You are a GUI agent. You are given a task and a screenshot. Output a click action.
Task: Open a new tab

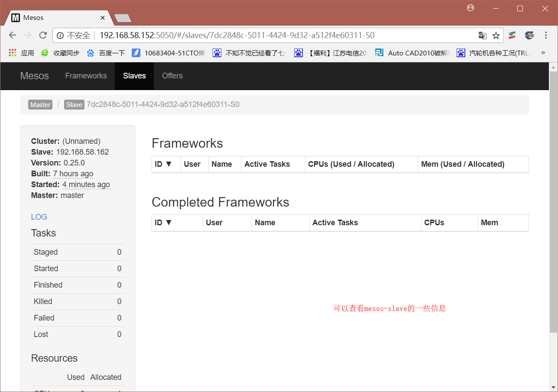click(123, 18)
